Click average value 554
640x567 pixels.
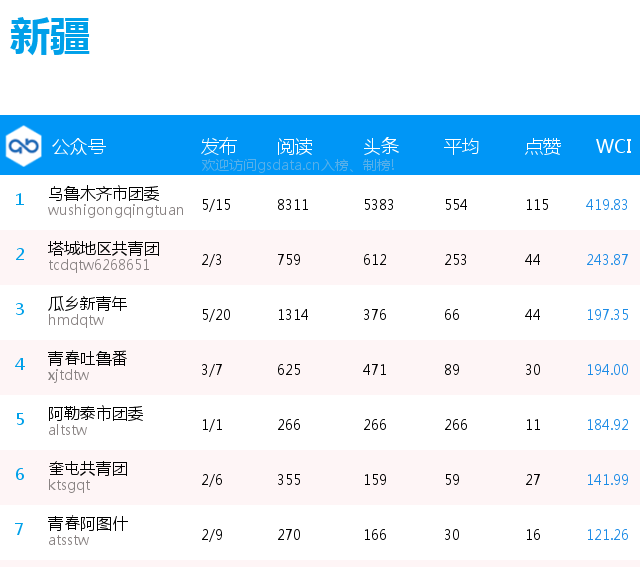[x=456, y=205]
